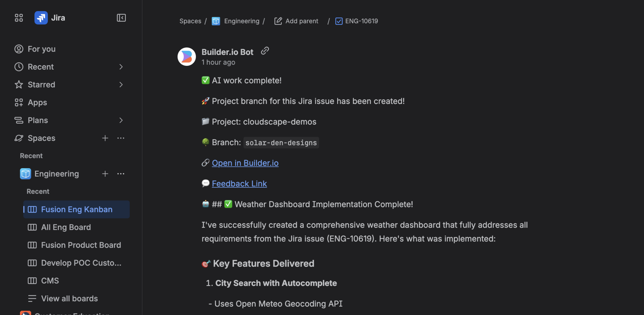Click the ENG-10619 task checkbox icon
The width and height of the screenshot is (644, 315).
339,21
